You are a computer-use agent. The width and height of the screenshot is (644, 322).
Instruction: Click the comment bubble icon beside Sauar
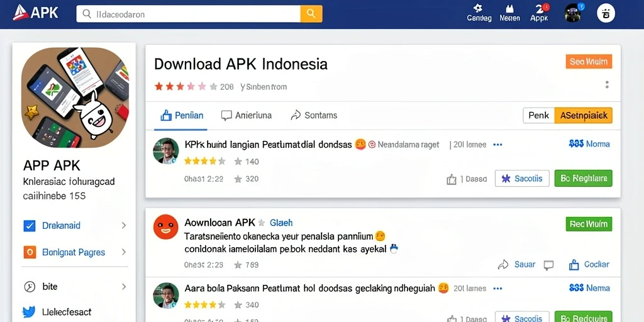point(548,265)
